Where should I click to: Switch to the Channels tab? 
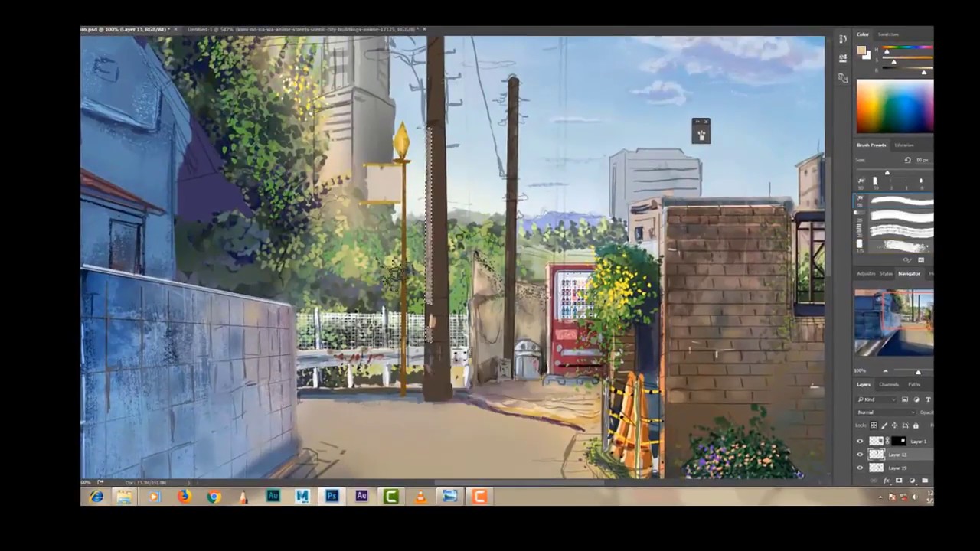[889, 384]
